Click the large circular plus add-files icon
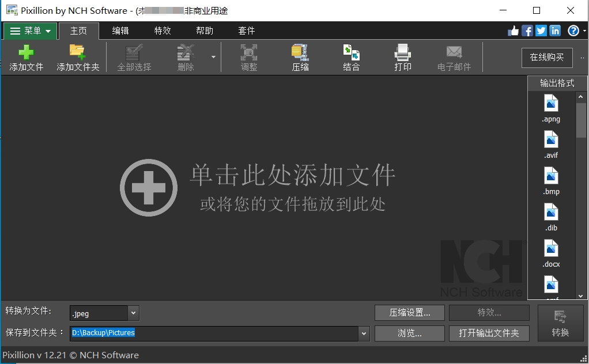589x364 pixels. coord(149,188)
